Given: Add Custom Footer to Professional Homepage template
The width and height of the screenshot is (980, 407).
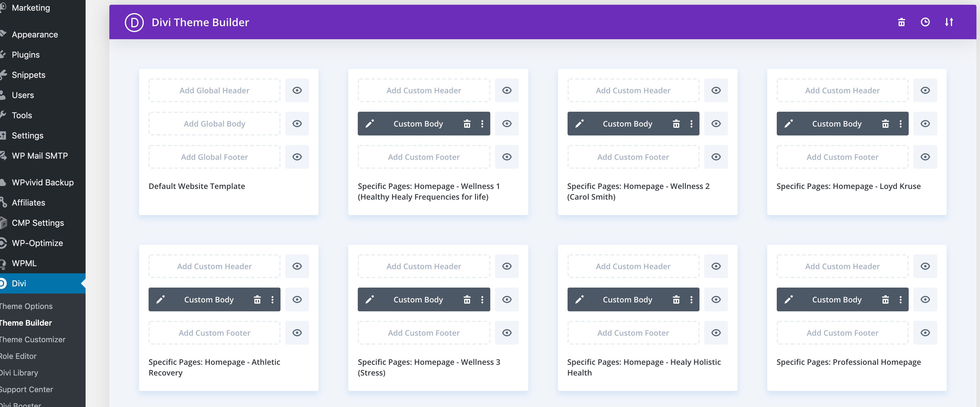Looking at the screenshot, I should pyautogui.click(x=842, y=333).
